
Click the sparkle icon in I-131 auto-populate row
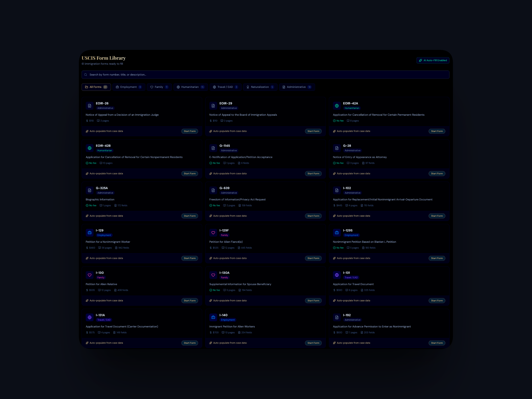point(334,301)
